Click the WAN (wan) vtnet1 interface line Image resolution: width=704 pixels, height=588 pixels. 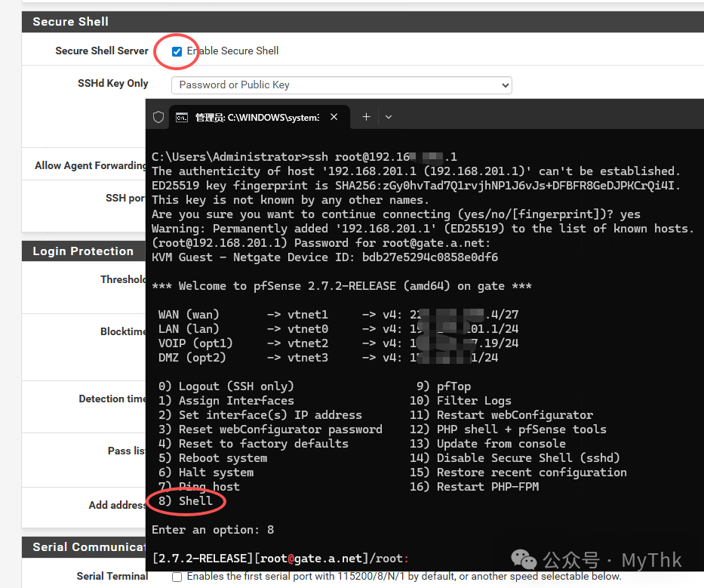pos(338,315)
